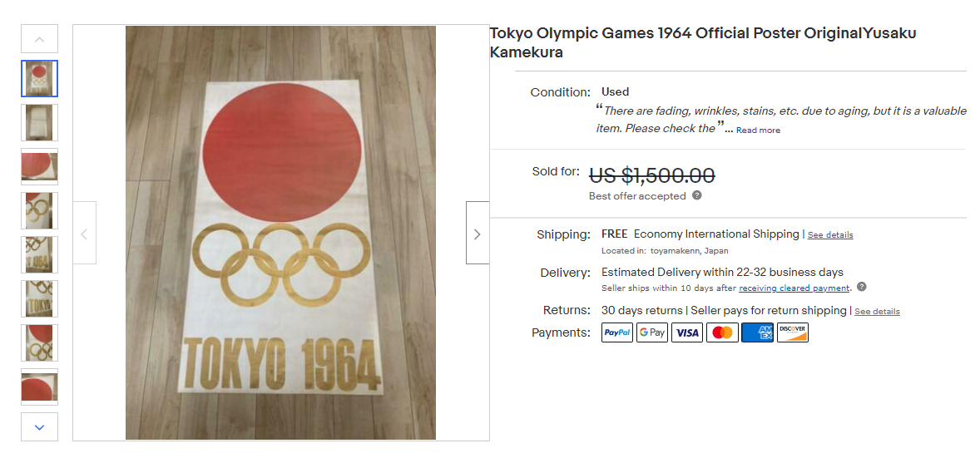Select the second thumbnail image
Viewport: 980px width, 458px height.
coord(39,123)
